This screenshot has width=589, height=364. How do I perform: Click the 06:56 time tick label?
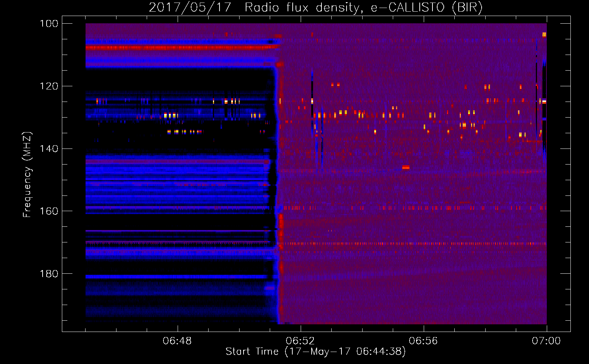coord(423,341)
